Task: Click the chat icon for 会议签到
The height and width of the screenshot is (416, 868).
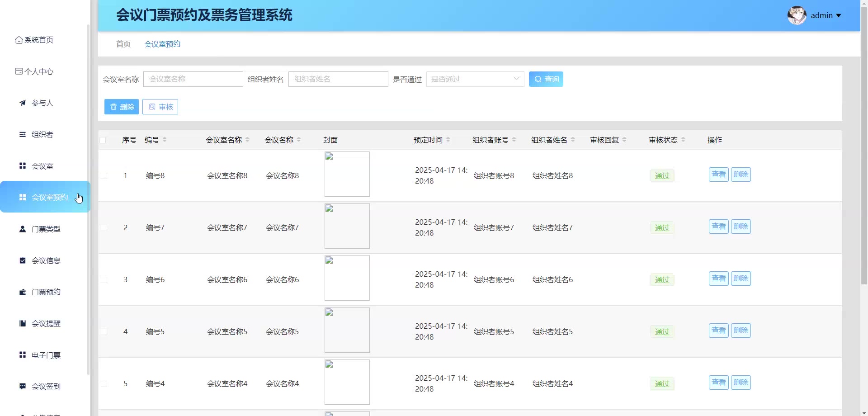Action: (23, 386)
